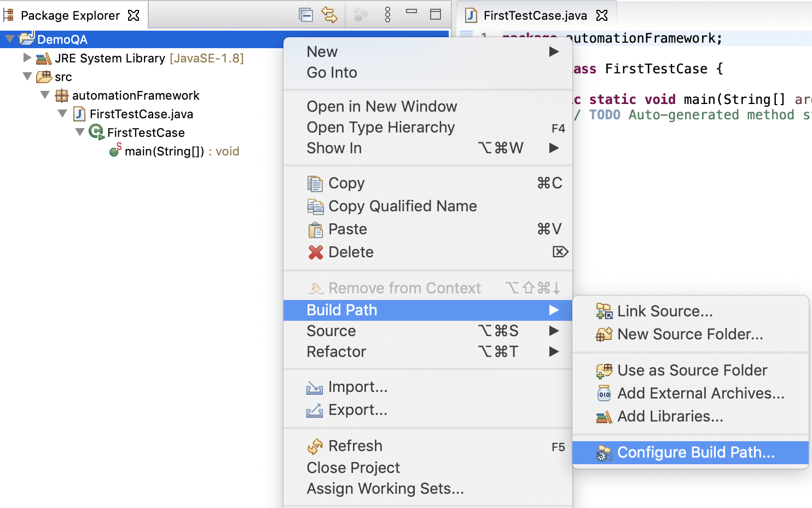Choose Assign Working Sets...
Viewport: 812px width, 508px height.
point(428,488)
